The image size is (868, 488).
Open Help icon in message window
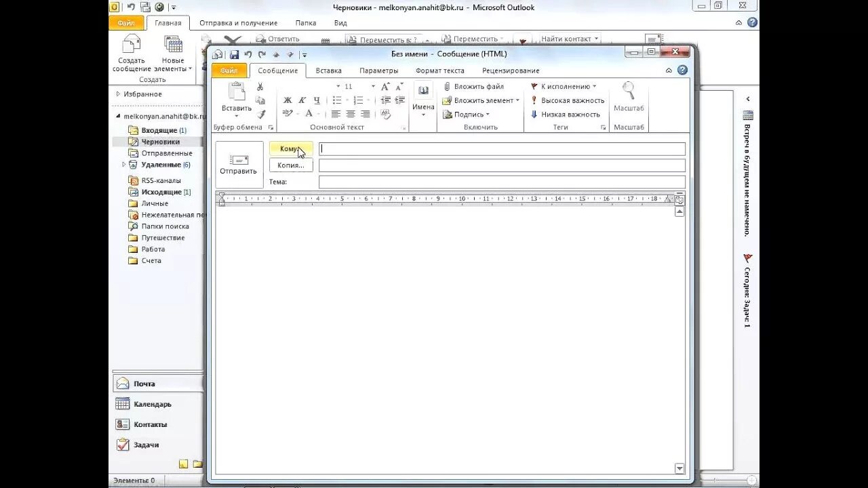pyautogui.click(x=682, y=70)
